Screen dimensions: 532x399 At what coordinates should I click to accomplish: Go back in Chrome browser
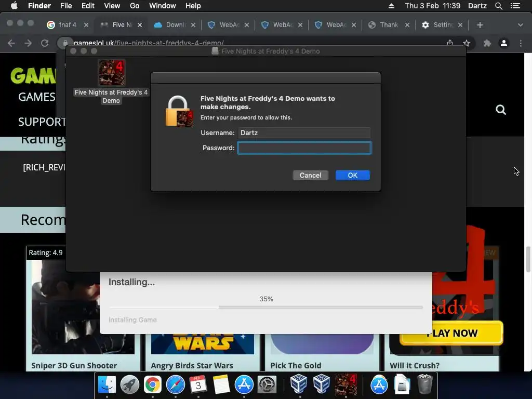(x=11, y=43)
